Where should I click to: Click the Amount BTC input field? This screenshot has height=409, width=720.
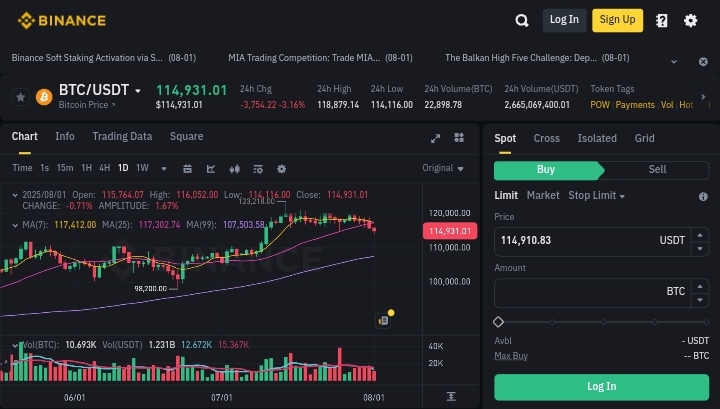[x=592, y=292]
